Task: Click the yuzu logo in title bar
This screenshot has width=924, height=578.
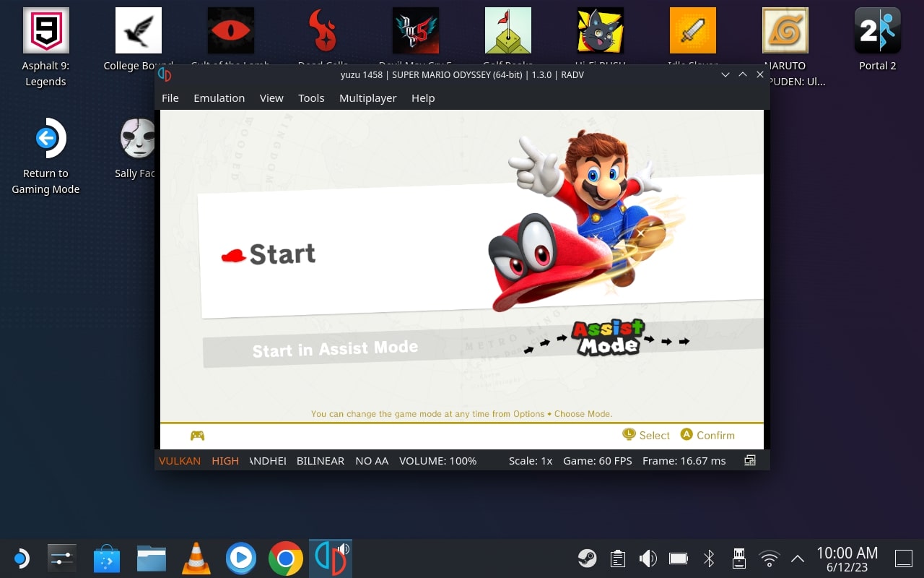Action: [165, 75]
